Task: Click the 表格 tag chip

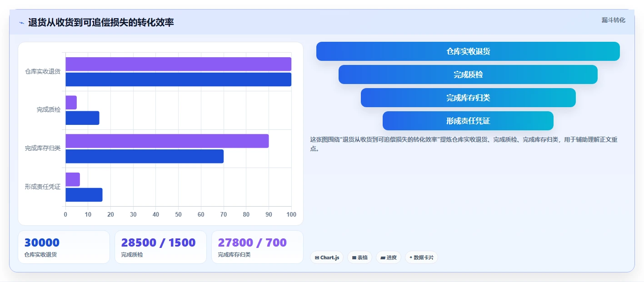Action: pyautogui.click(x=359, y=257)
